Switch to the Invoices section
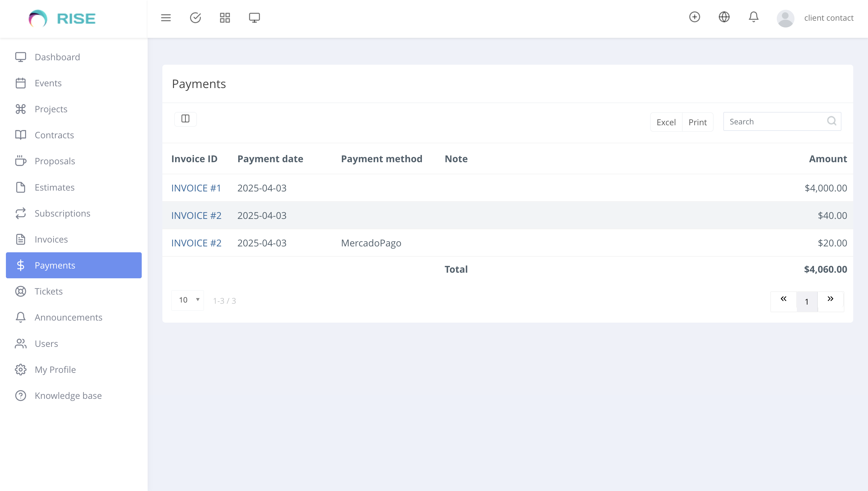Viewport: 868px width, 491px height. click(51, 239)
